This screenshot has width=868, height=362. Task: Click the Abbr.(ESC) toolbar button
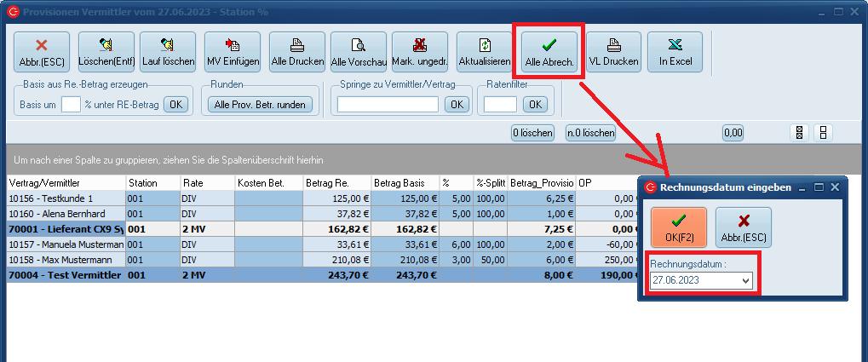pos(42,53)
